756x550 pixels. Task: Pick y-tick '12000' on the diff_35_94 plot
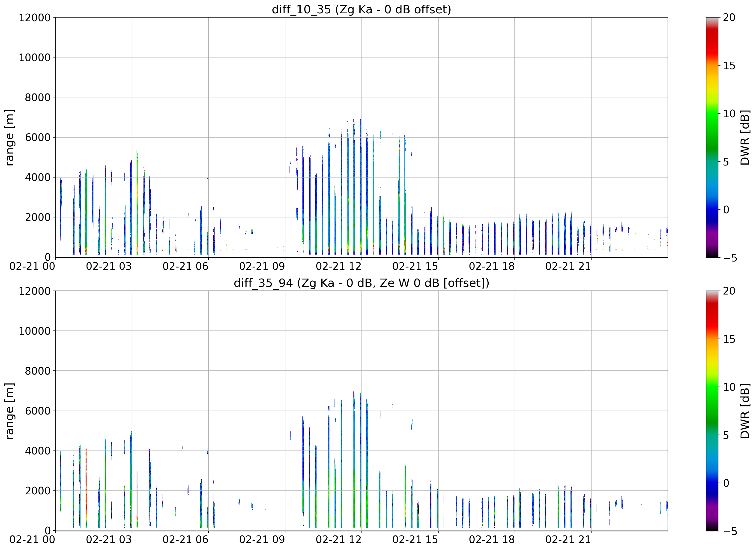click(x=34, y=291)
